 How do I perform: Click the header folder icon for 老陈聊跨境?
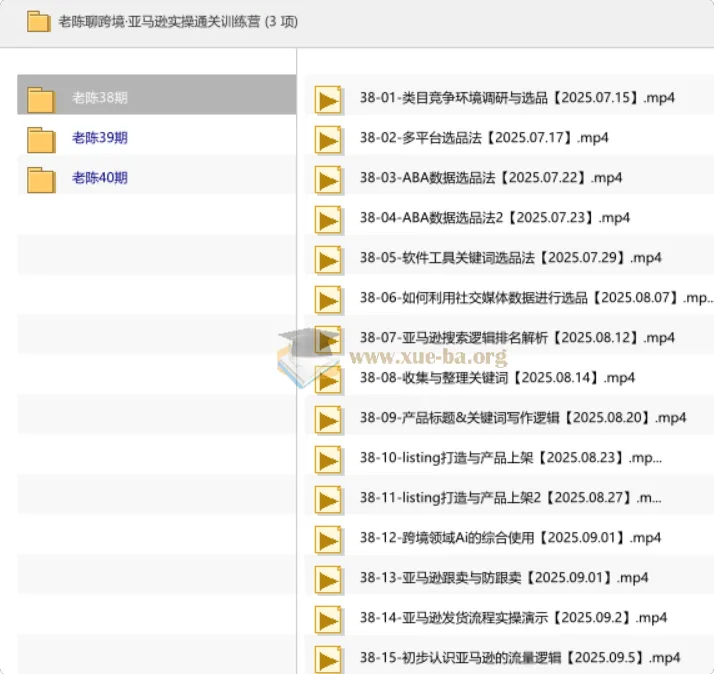click(x=39, y=22)
